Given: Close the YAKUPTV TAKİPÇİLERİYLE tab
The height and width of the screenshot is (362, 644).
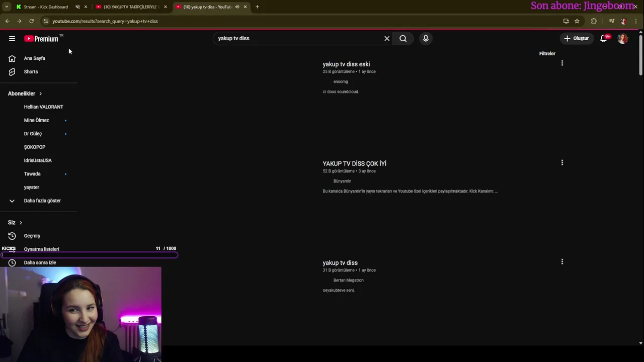Looking at the screenshot, I should [x=165, y=7].
